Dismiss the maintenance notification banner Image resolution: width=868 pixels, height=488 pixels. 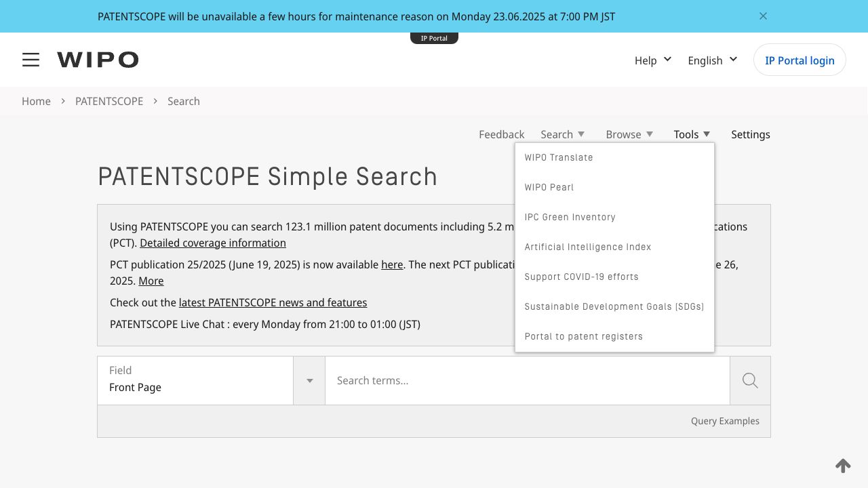(763, 16)
